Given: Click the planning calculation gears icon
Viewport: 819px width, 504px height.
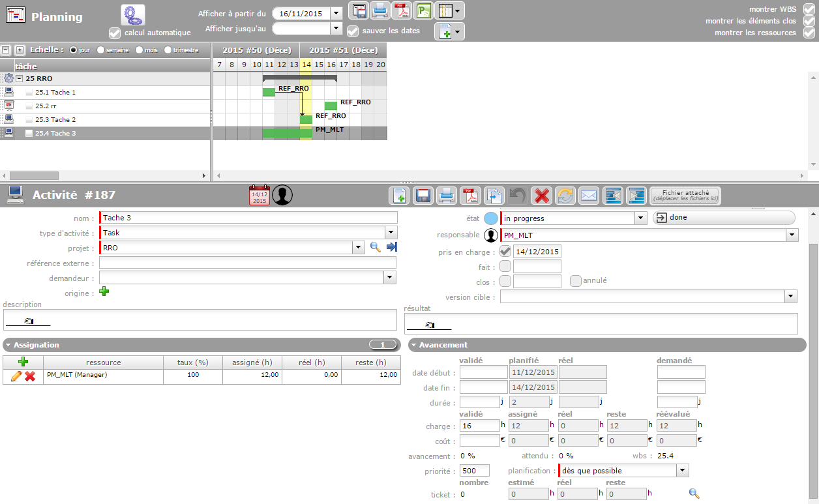Looking at the screenshot, I should click(x=133, y=14).
